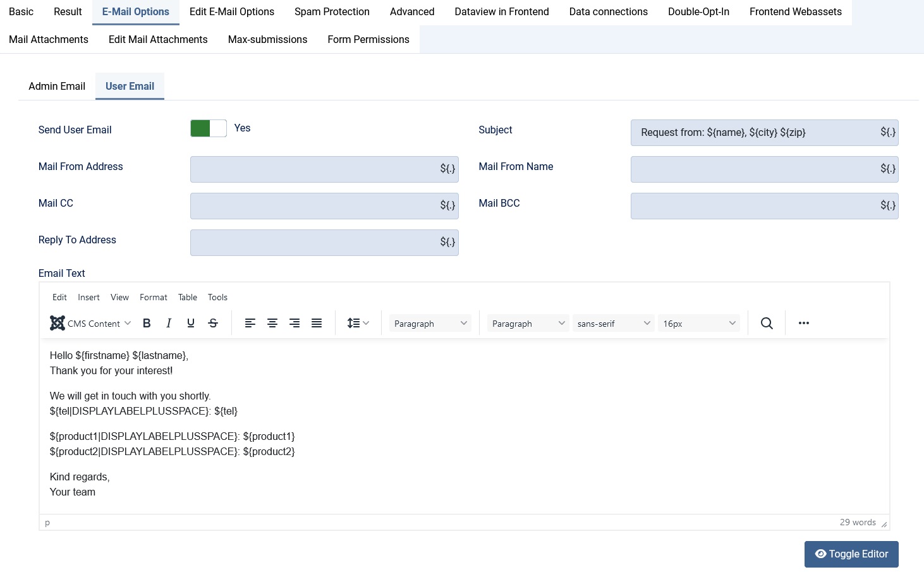Open the line height selector
This screenshot has height=572, width=924.
358,323
